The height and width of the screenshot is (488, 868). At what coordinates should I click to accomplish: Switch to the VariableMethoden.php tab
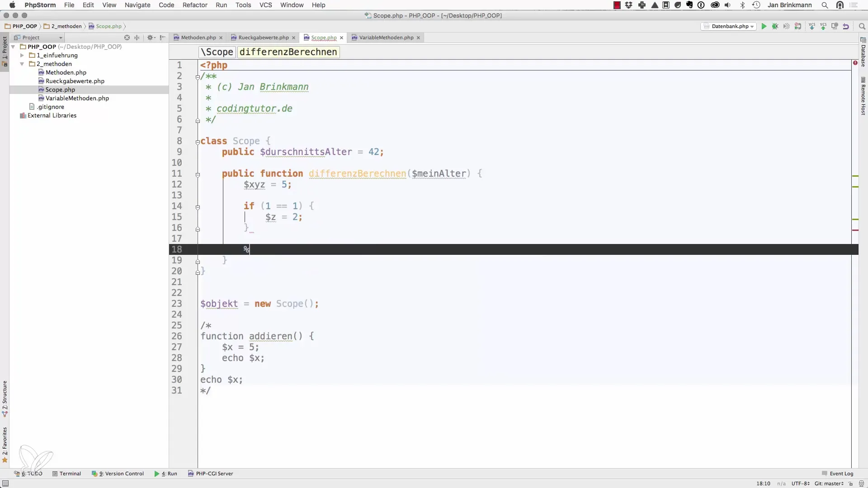coord(386,38)
